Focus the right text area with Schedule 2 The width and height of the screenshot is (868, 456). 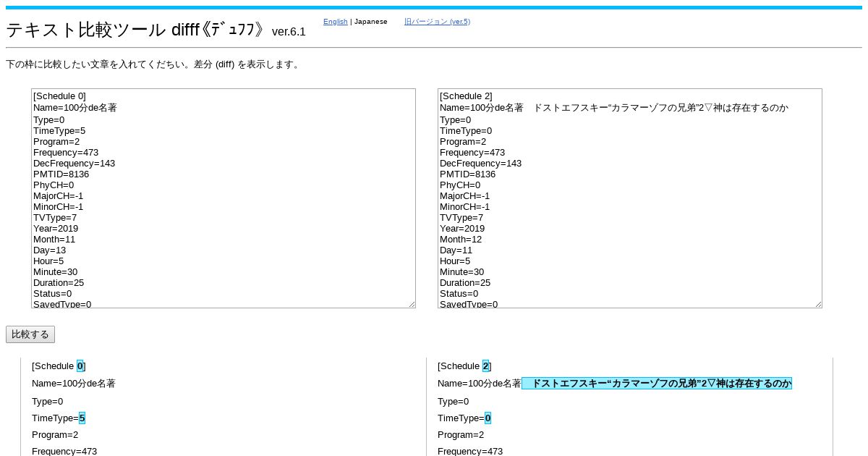(x=630, y=198)
